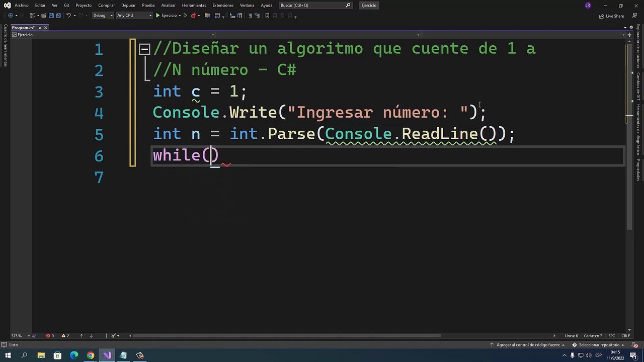Click Seleccionar repositorio in the status bar
This screenshot has width=644, height=362.
pyautogui.click(x=598, y=345)
